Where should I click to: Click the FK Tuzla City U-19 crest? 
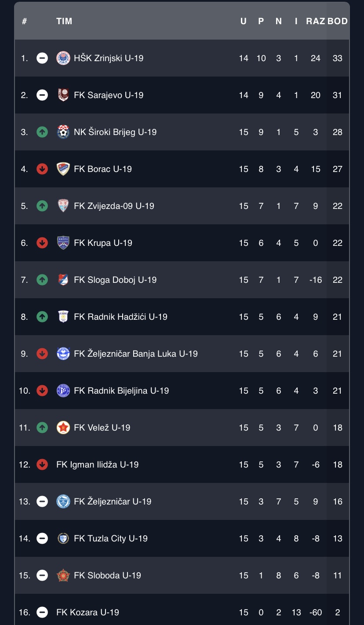63,538
